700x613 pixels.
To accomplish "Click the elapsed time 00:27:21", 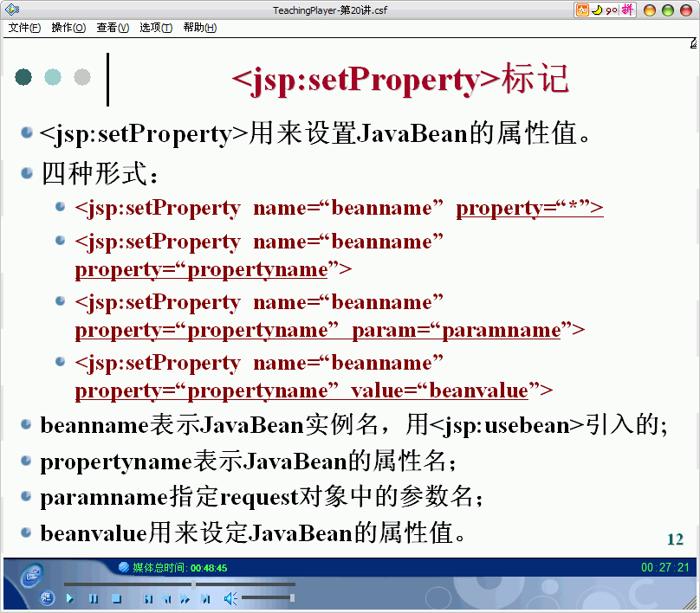I will tap(665, 567).
